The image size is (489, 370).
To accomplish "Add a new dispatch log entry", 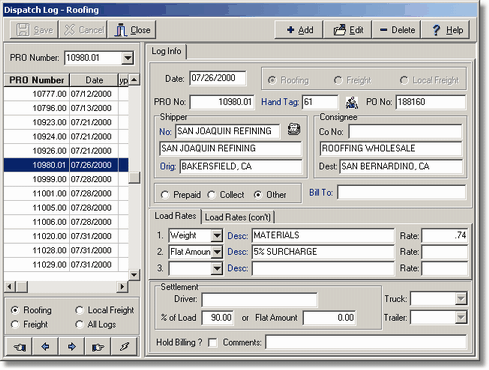I will 299,30.
